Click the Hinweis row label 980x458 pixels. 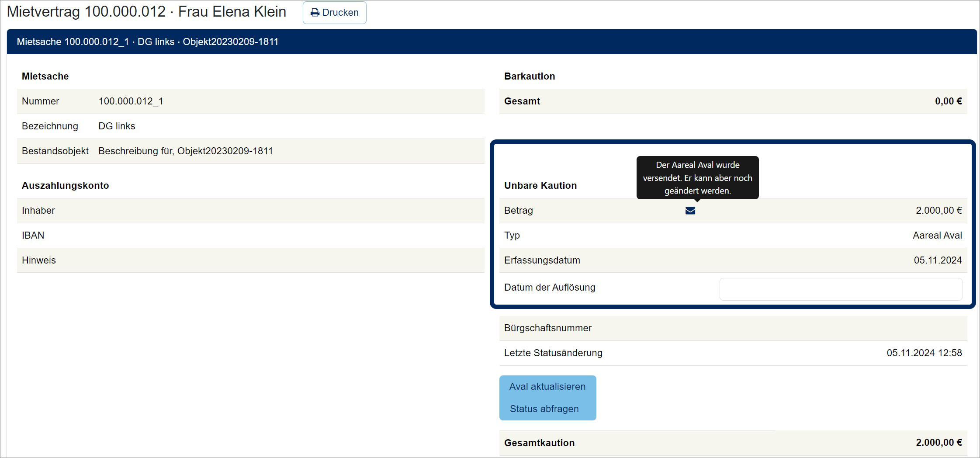pyautogui.click(x=39, y=260)
